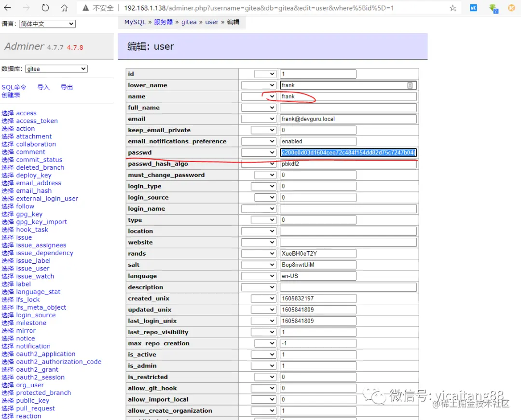The image size is (521, 420).
Task: Open the protected_branch table link
Action: [43, 393]
